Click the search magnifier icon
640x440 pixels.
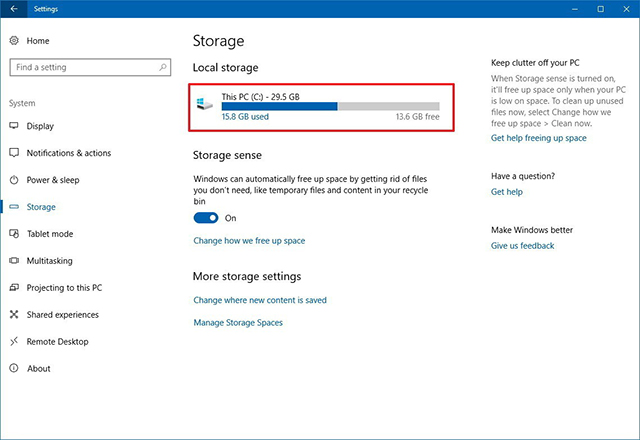pos(163,67)
